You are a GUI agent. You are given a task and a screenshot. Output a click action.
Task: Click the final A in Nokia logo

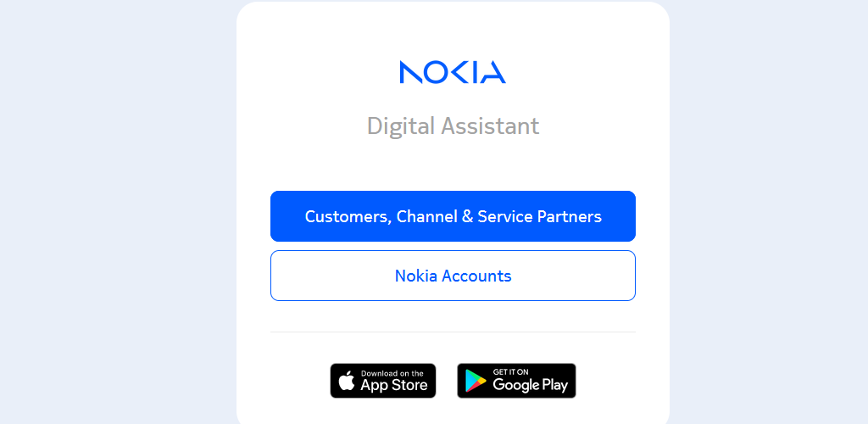click(492, 72)
